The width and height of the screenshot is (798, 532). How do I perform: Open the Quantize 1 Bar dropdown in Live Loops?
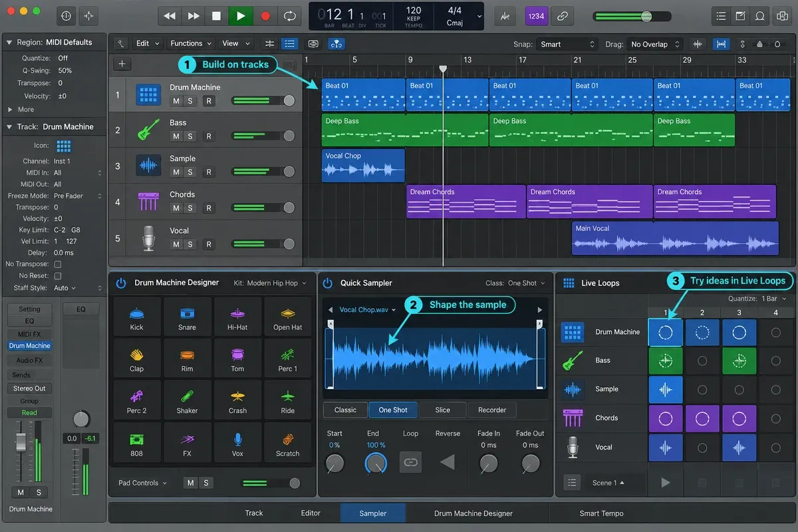756,299
